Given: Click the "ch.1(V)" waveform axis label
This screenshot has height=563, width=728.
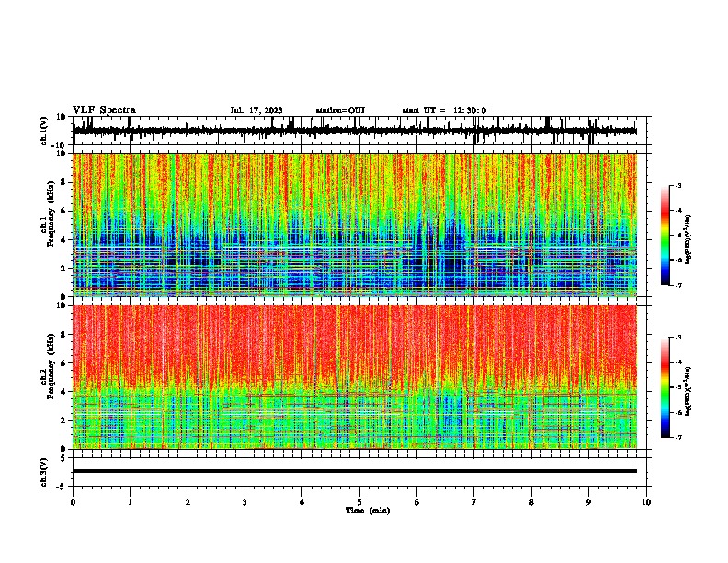Looking at the screenshot, I should click(44, 131).
